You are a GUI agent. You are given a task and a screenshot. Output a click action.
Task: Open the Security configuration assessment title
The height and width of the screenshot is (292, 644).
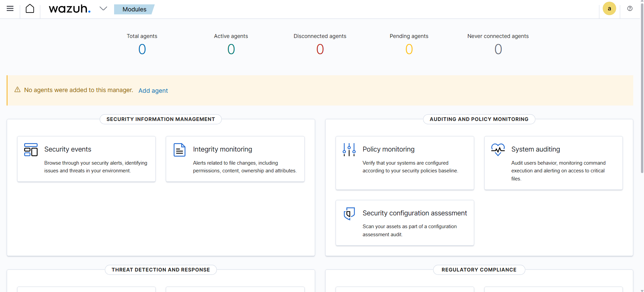415,213
